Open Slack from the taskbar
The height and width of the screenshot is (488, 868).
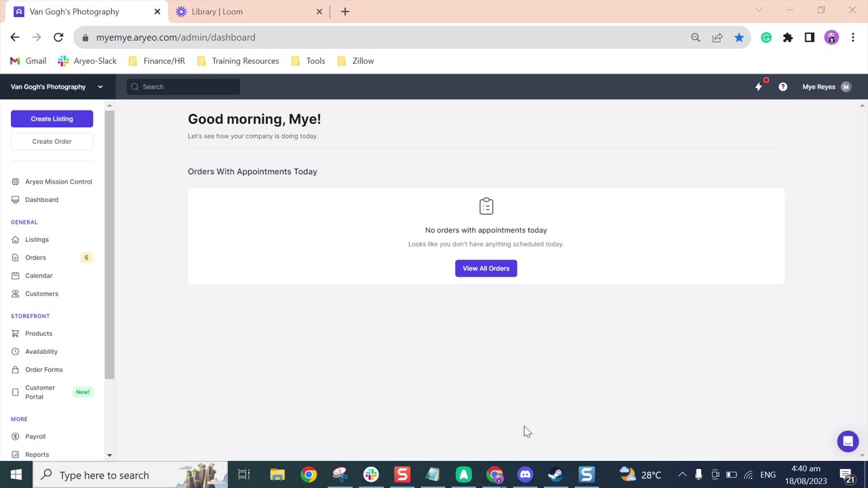click(371, 474)
